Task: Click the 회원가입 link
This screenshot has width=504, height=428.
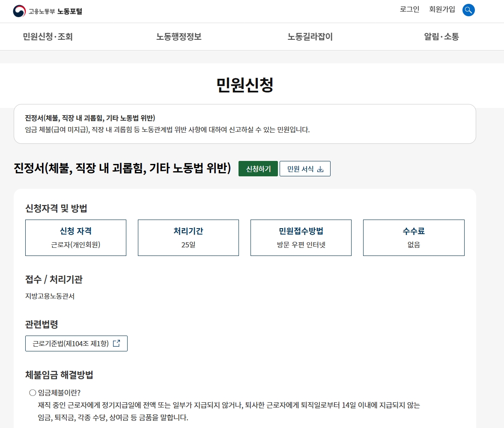Action: pyautogui.click(x=443, y=10)
